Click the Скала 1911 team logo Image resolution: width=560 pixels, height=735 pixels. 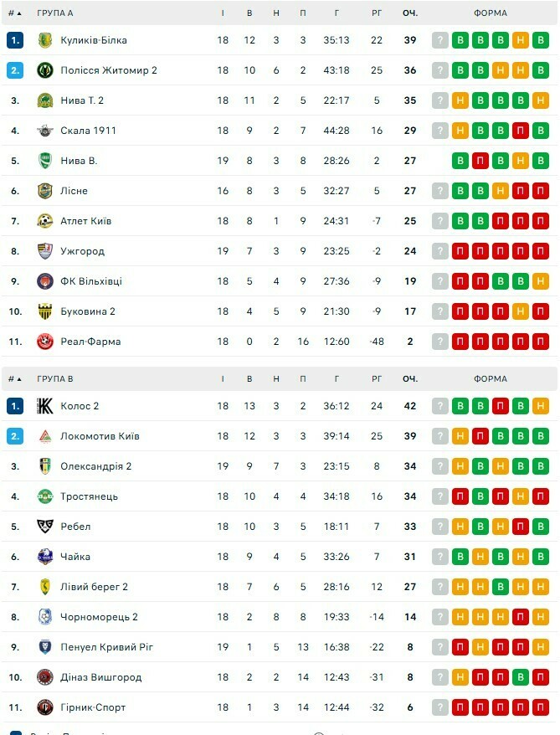point(45,131)
